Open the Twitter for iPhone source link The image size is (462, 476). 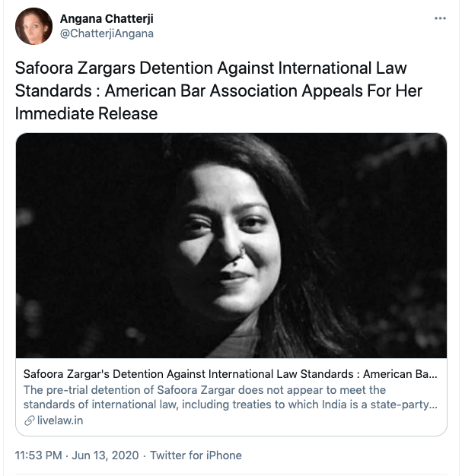tap(196, 455)
